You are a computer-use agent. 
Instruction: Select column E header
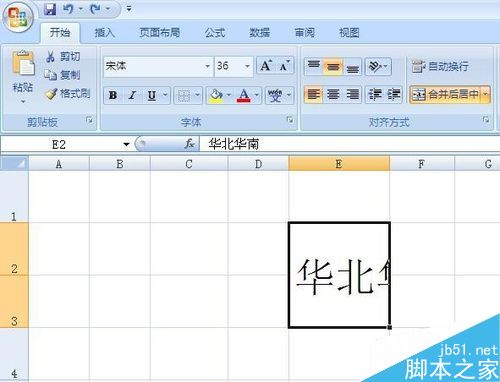click(x=339, y=163)
